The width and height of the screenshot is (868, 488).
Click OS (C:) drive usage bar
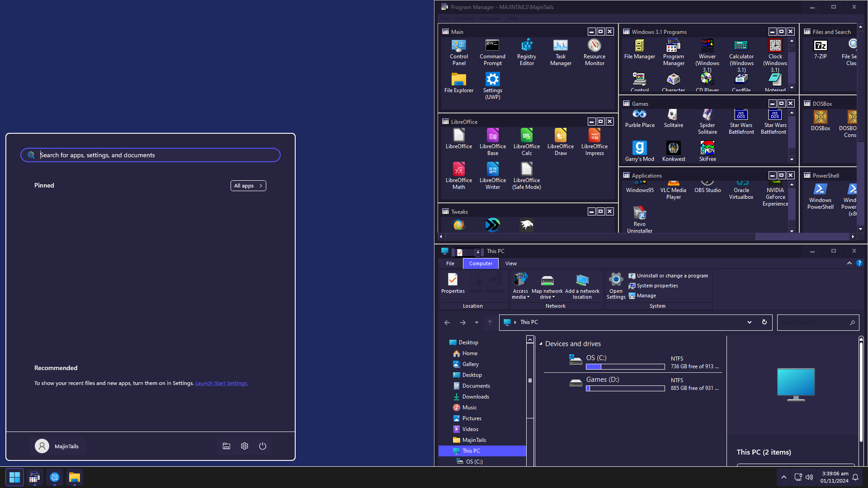pyautogui.click(x=625, y=367)
